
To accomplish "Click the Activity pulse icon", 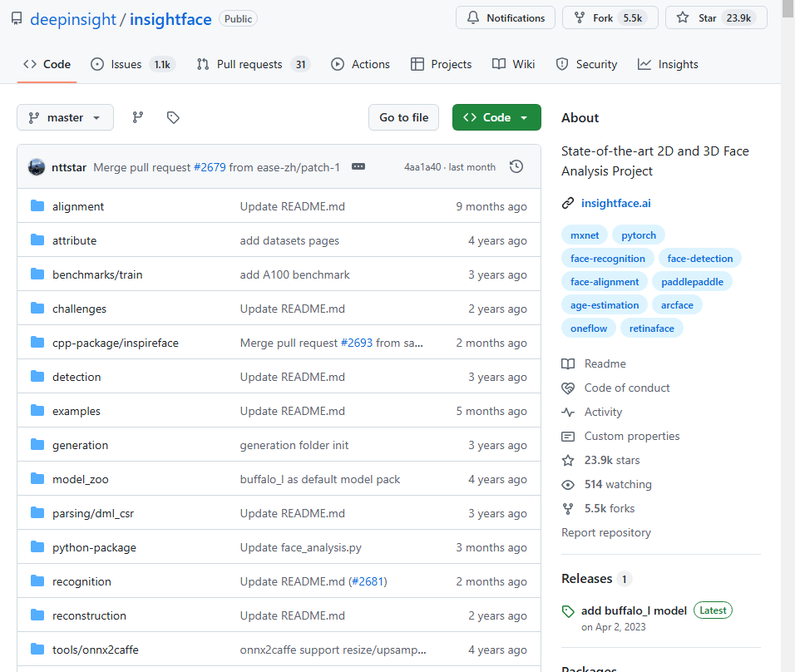I will (568, 412).
